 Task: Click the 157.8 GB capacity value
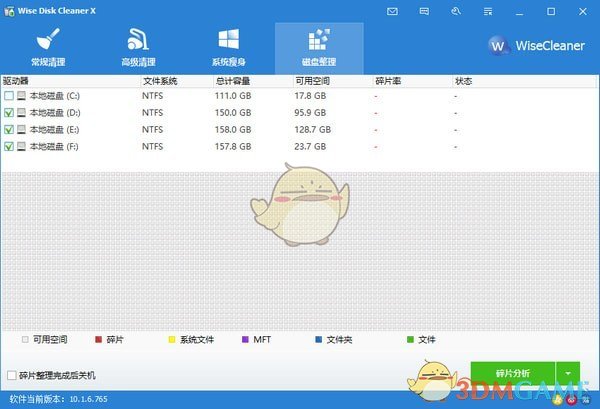point(233,146)
